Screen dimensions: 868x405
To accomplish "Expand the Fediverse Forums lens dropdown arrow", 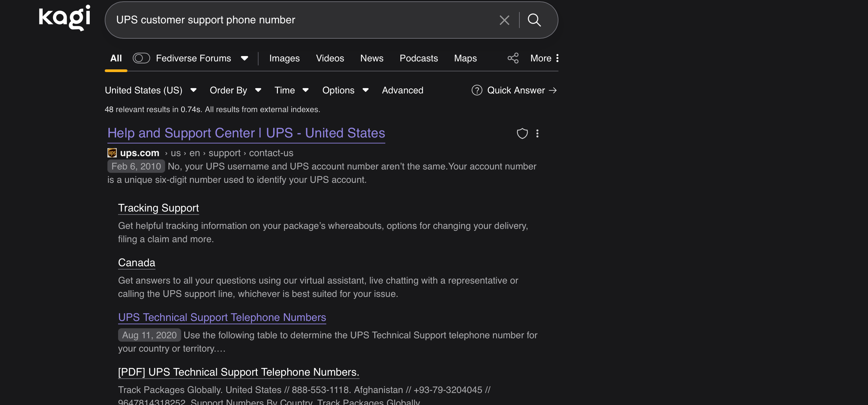I will [245, 58].
